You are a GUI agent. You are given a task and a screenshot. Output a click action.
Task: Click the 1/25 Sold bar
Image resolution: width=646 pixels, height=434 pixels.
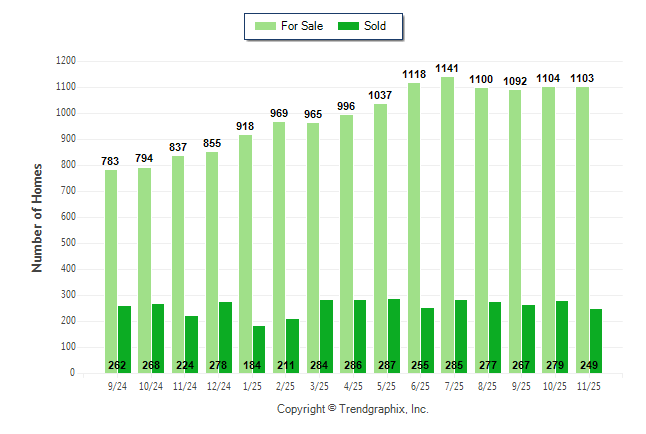click(259, 345)
